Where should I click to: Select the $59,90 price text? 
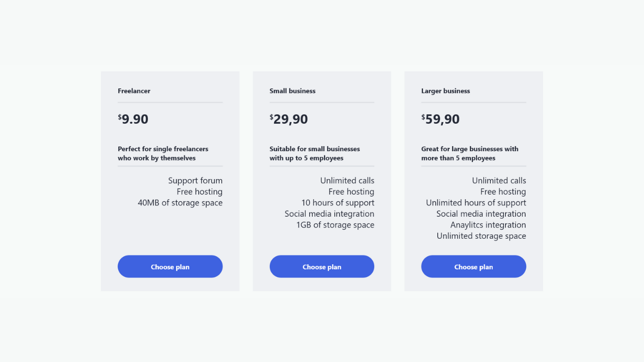pyautogui.click(x=441, y=119)
